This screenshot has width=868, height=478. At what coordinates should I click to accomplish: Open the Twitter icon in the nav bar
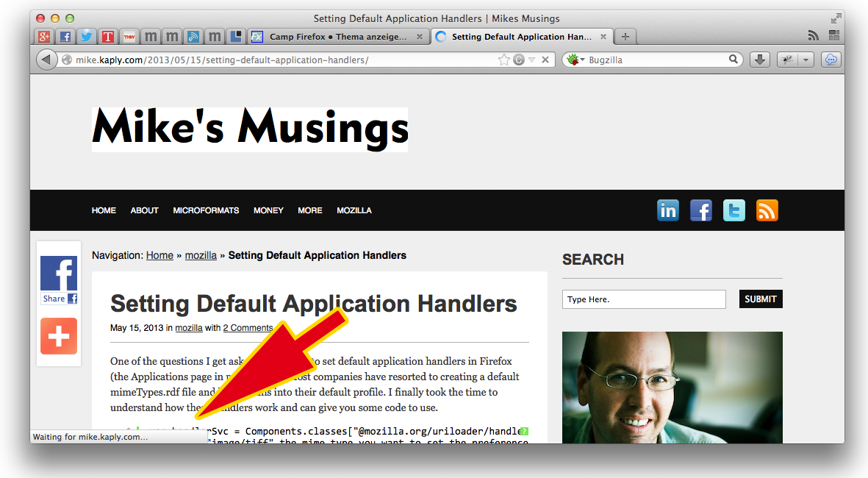click(x=734, y=210)
